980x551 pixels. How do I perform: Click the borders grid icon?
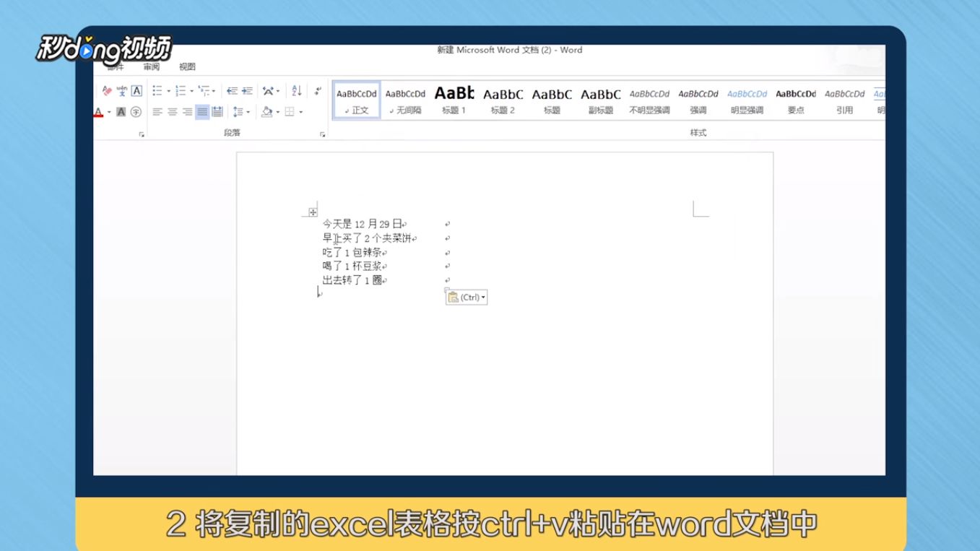[x=290, y=112]
